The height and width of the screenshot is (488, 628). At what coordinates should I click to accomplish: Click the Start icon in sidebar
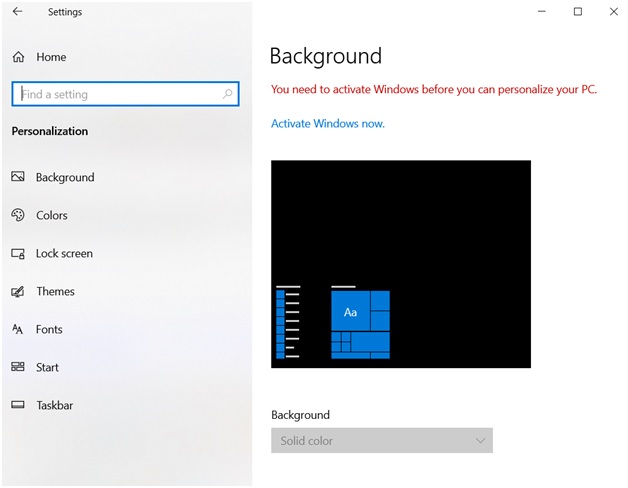click(18, 367)
